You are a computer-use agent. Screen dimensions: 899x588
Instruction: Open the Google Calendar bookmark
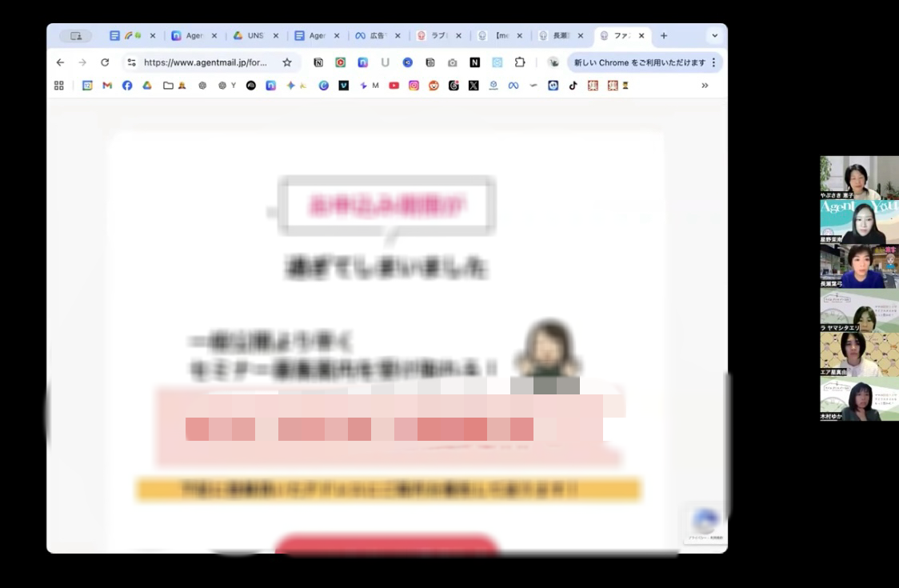point(87,86)
